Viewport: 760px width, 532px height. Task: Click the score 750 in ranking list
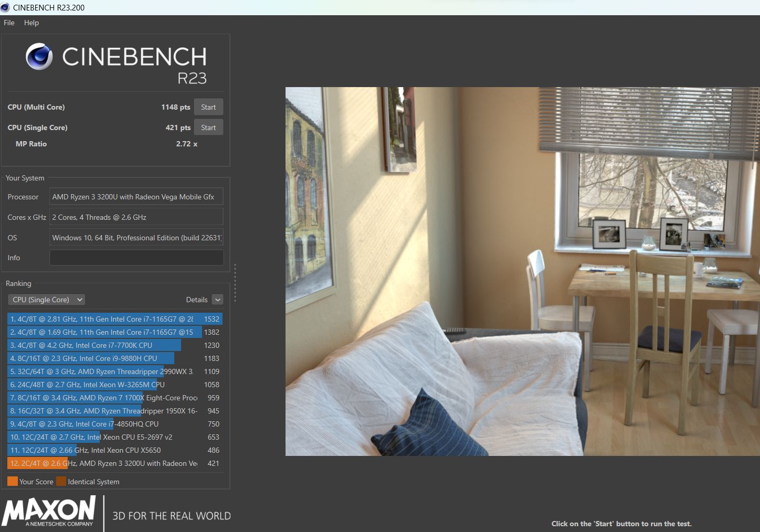tap(214, 424)
